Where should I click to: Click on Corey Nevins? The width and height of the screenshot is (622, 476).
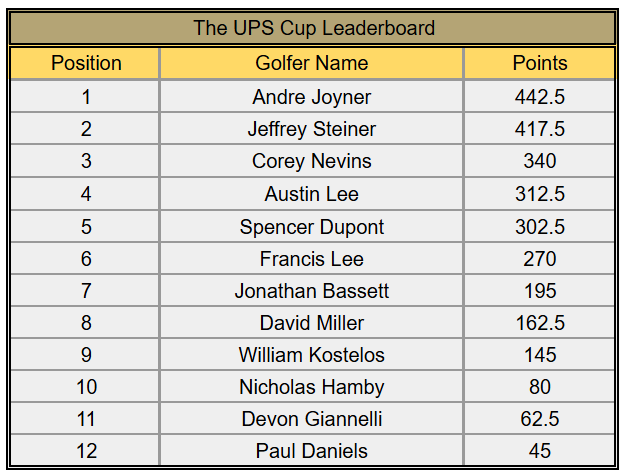pos(311,161)
